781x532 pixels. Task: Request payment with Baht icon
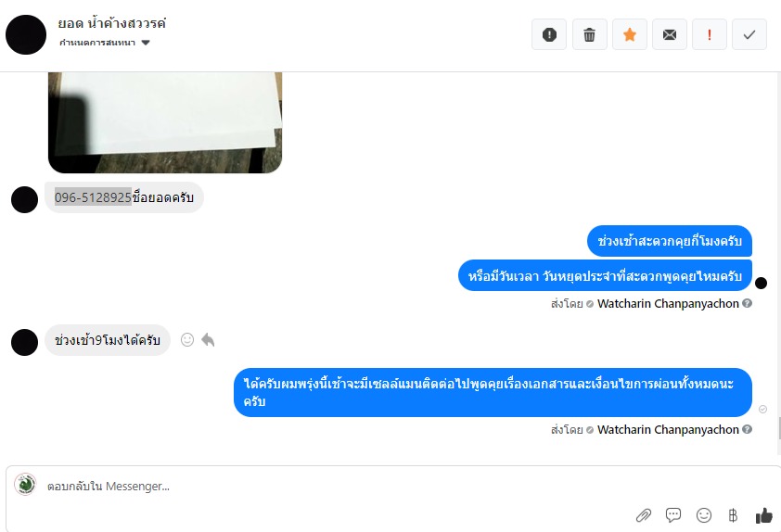click(733, 515)
